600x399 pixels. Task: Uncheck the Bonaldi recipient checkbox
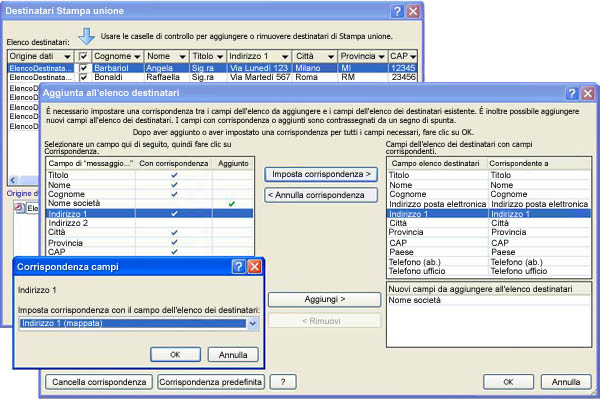pos(83,77)
